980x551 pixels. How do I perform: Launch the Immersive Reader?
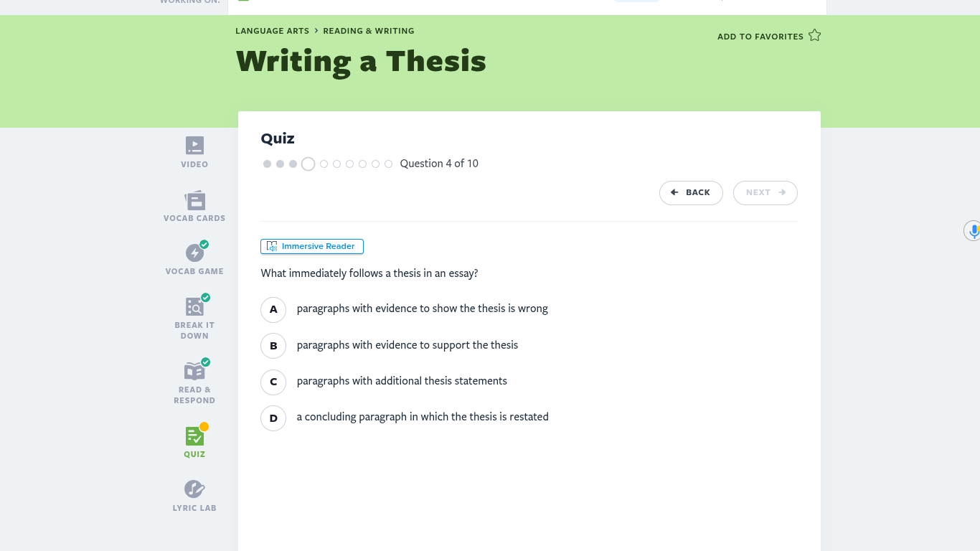click(x=312, y=246)
